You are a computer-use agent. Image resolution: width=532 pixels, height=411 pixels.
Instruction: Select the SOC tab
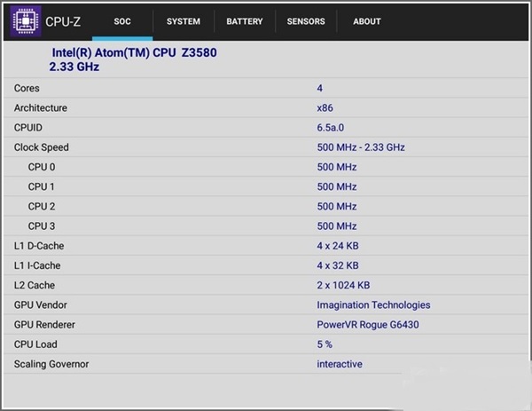[x=122, y=21]
